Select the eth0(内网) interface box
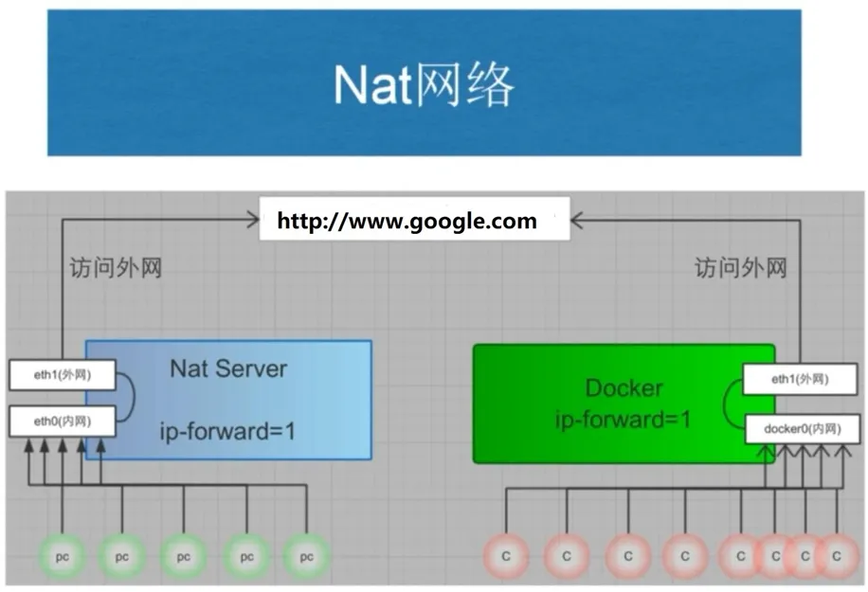The height and width of the screenshot is (592, 868). coord(62,422)
